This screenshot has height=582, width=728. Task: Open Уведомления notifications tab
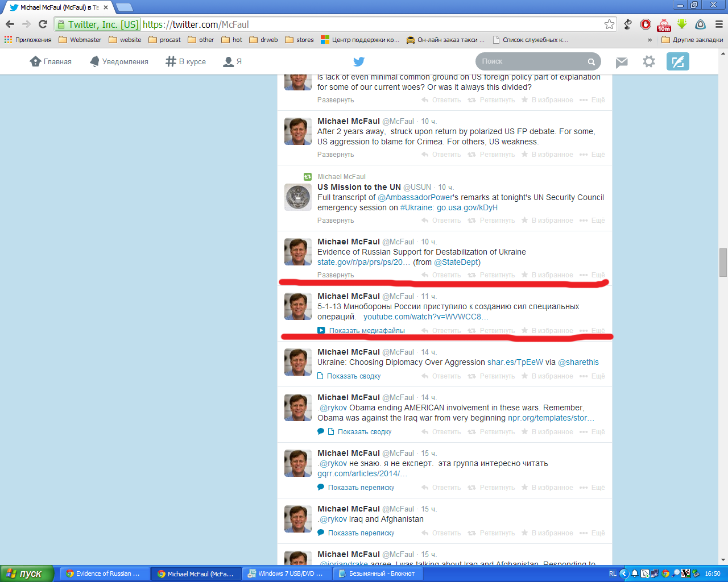pos(119,61)
